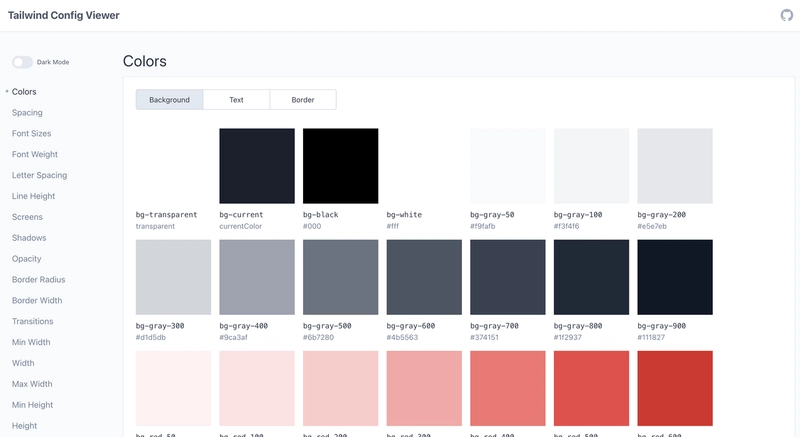This screenshot has height=437, width=800.
Task: Open the GitHub repository icon
Action: tap(786, 15)
